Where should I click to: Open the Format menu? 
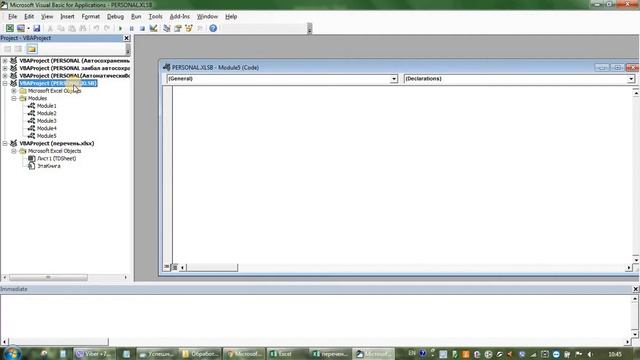[x=90, y=16]
